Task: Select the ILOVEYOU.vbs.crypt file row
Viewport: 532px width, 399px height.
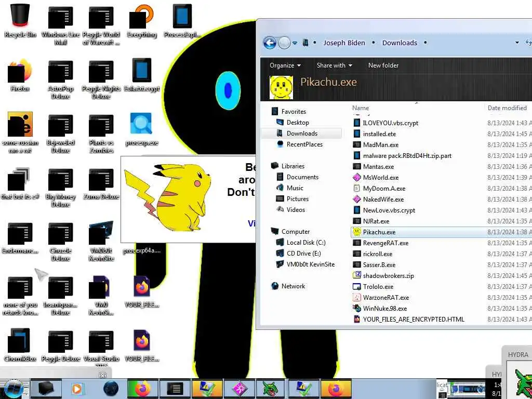Action: pyautogui.click(x=441, y=123)
